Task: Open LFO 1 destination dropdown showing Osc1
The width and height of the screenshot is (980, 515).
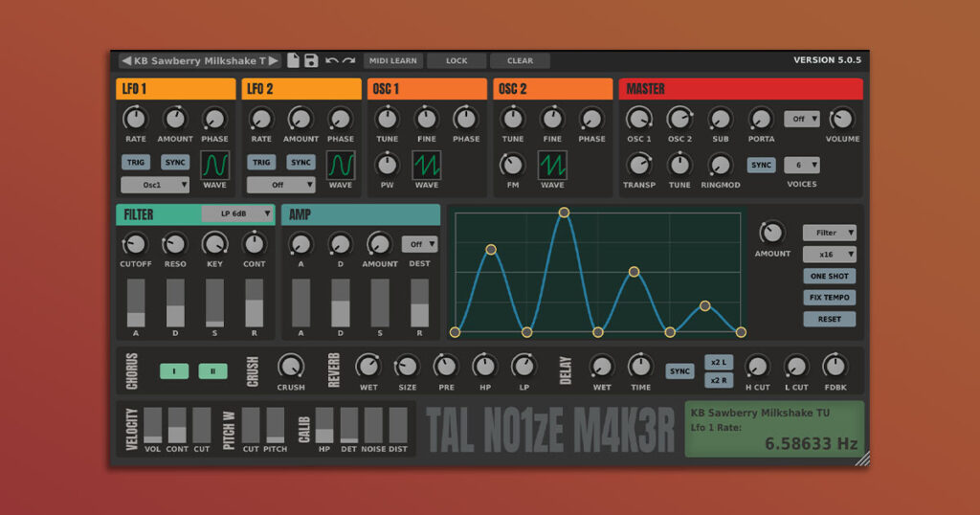Action: (155, 185)
